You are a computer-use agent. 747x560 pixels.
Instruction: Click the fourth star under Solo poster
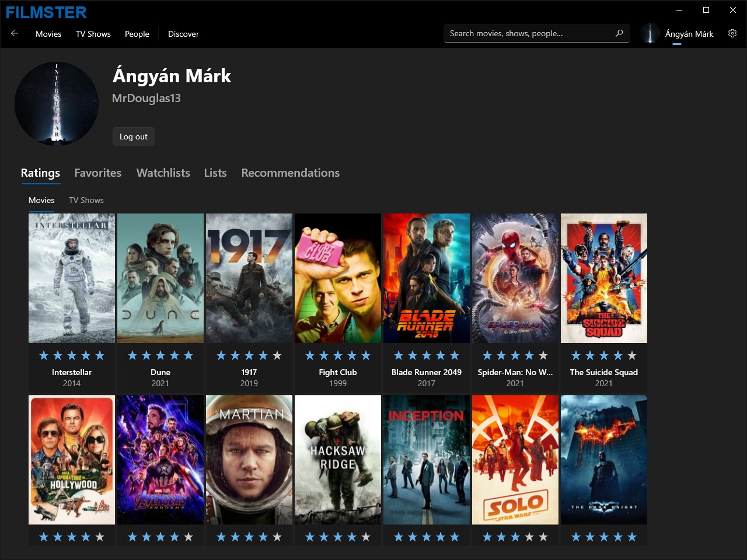529,537
